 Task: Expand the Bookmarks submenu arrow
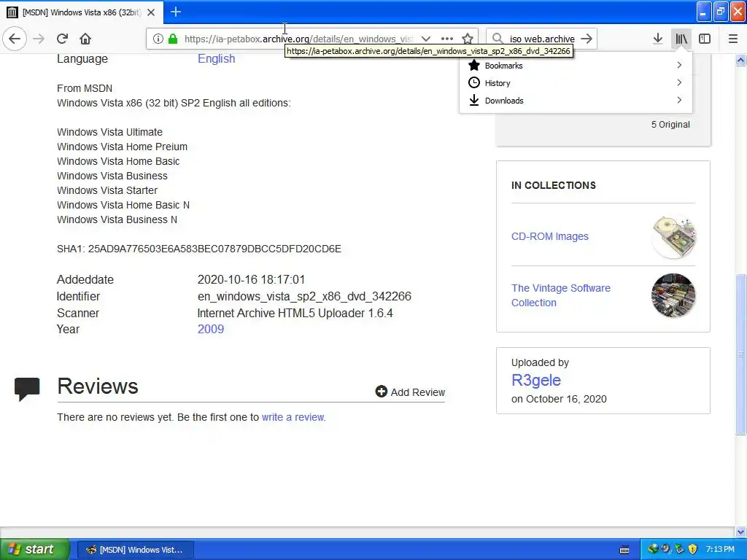(679, 65)
